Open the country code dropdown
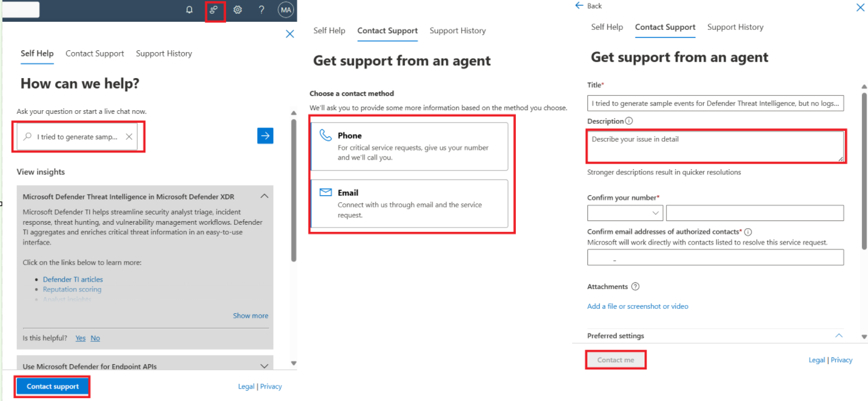Image resolution: width=868 pixels, height=401 pixels. click(x=625, y=213)
